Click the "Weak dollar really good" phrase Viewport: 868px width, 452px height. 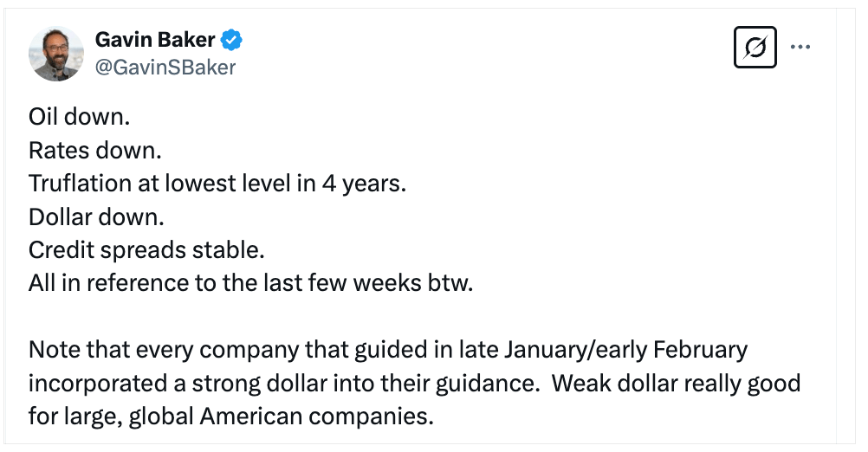tap(676, 383)
